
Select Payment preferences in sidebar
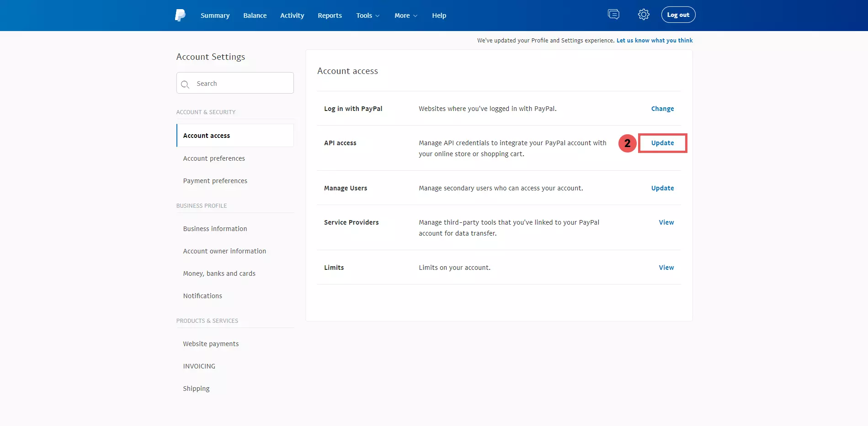click(x=215, y=181)
